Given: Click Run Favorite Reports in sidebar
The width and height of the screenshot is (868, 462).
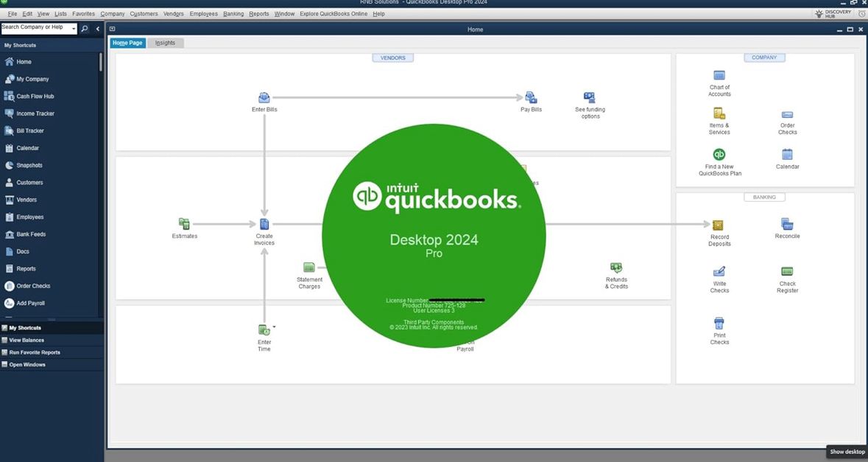Looking at the screenshot, I should click(34, 352).
